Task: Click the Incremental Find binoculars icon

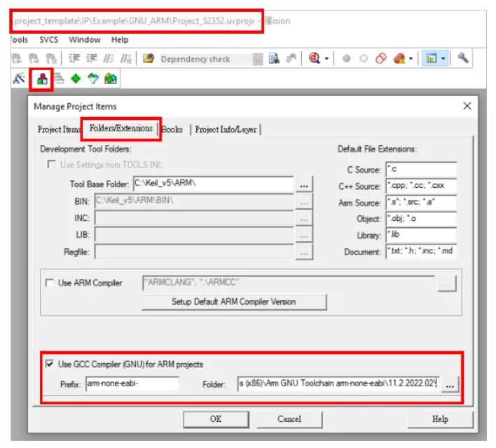Action: [291, 59]
